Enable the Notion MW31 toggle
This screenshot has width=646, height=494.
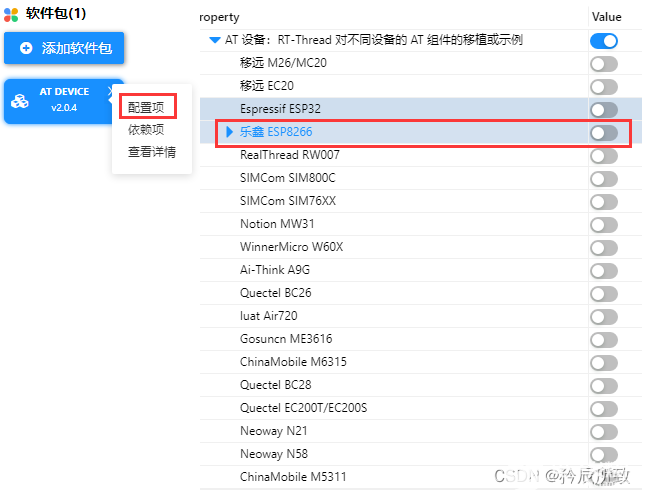coord(604,225)
